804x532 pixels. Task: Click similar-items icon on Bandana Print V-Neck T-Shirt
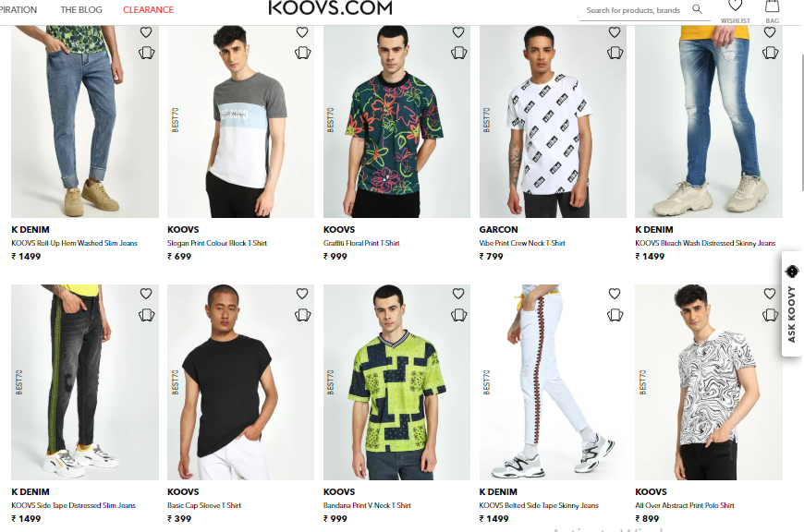(458, 315)
